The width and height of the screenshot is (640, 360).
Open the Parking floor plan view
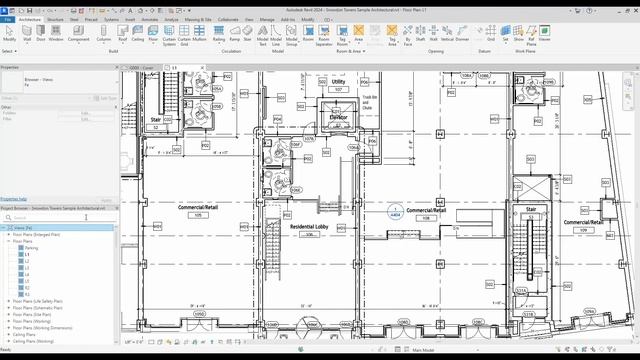31,248
